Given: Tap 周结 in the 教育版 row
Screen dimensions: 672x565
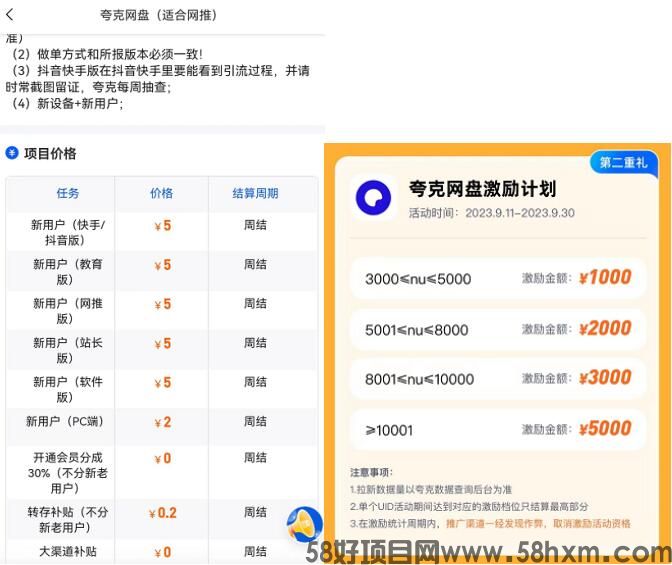Looking at the screenshot, I should tap(255, 264).
